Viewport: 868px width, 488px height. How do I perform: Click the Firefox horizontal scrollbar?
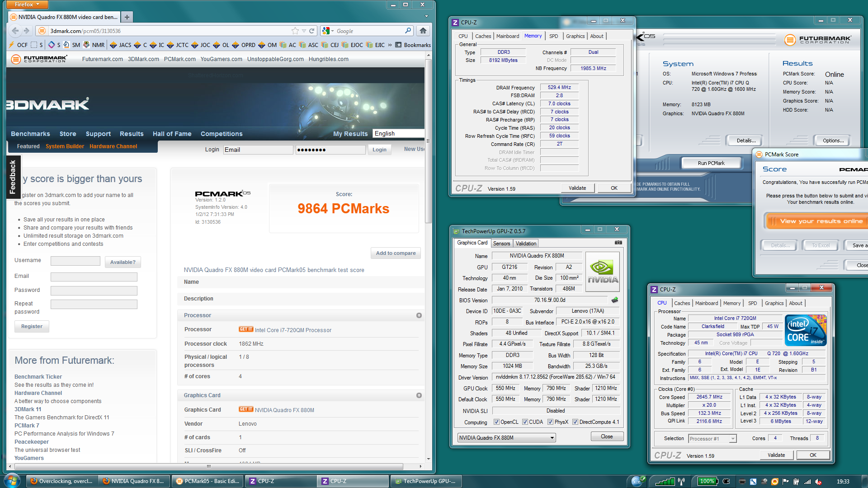pos(208,466)
